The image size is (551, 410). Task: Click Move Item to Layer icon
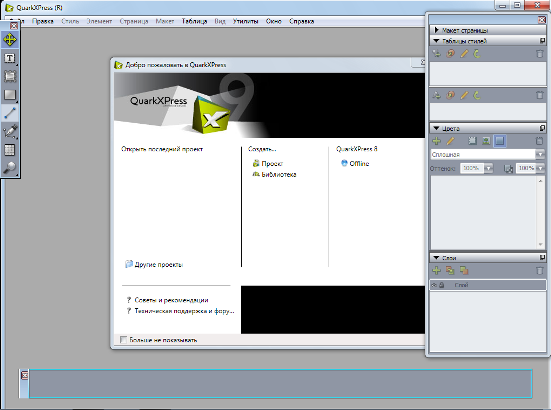[450, 270]
